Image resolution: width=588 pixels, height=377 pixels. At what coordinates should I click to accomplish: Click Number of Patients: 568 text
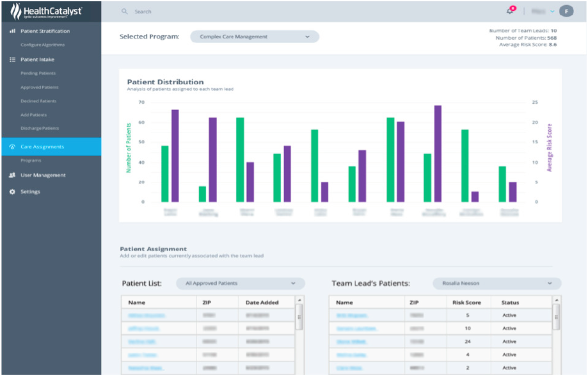pos(526,38)
